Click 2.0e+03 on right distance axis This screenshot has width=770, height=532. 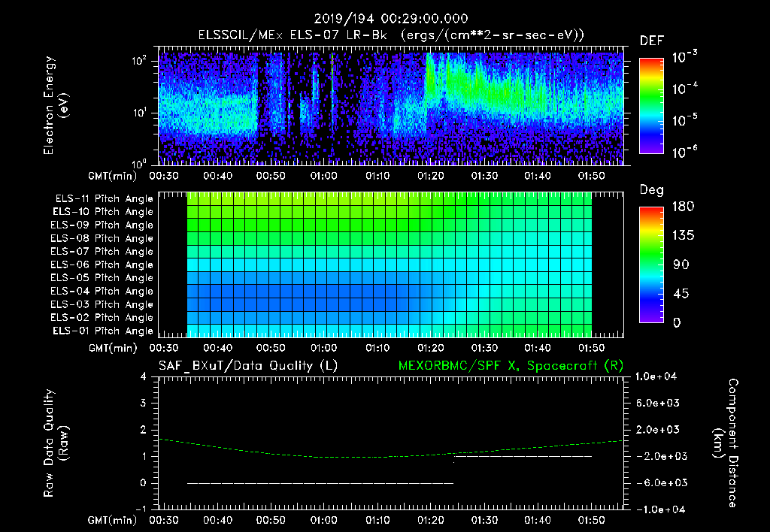(657, 430)
